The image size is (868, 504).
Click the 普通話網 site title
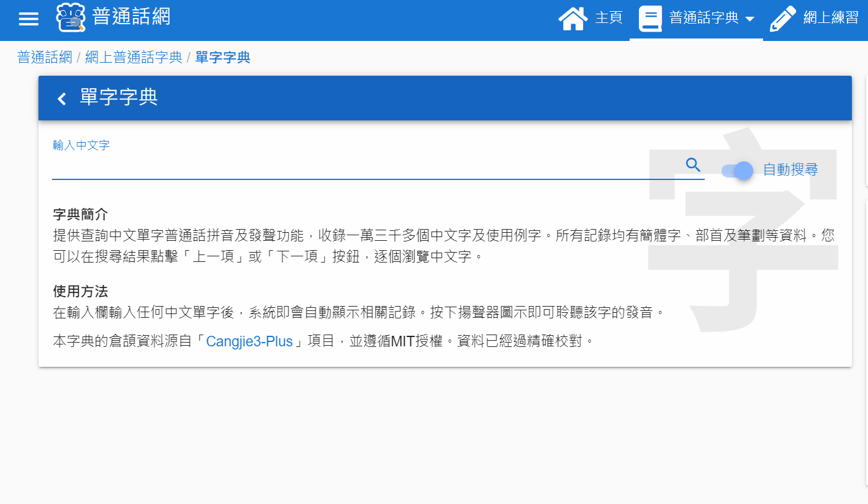tap(131, 16)
